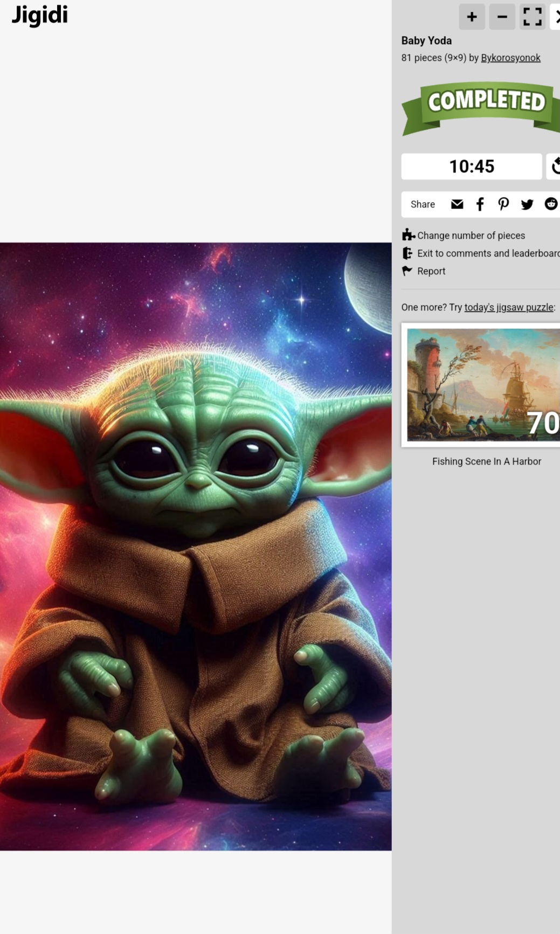Click the Fishing Scene In A Harbor caption
Image resolution: width=560 pixels, height=934 pixels.
pos(487,461)
